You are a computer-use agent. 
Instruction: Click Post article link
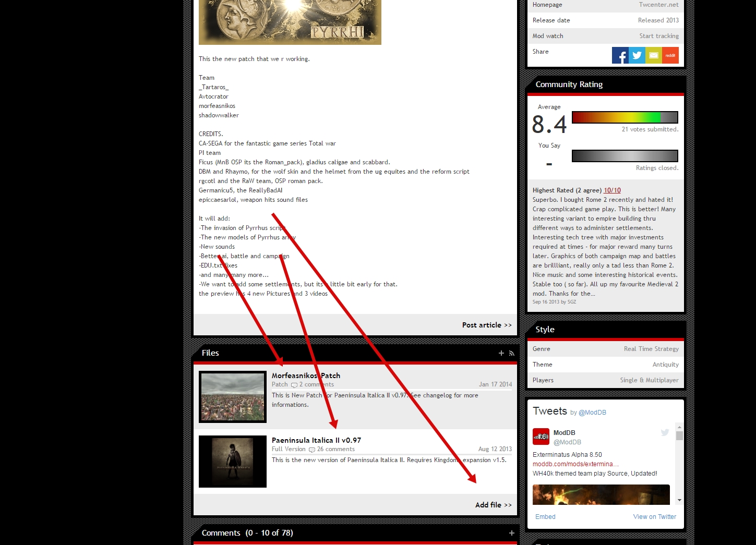(486, 325)
